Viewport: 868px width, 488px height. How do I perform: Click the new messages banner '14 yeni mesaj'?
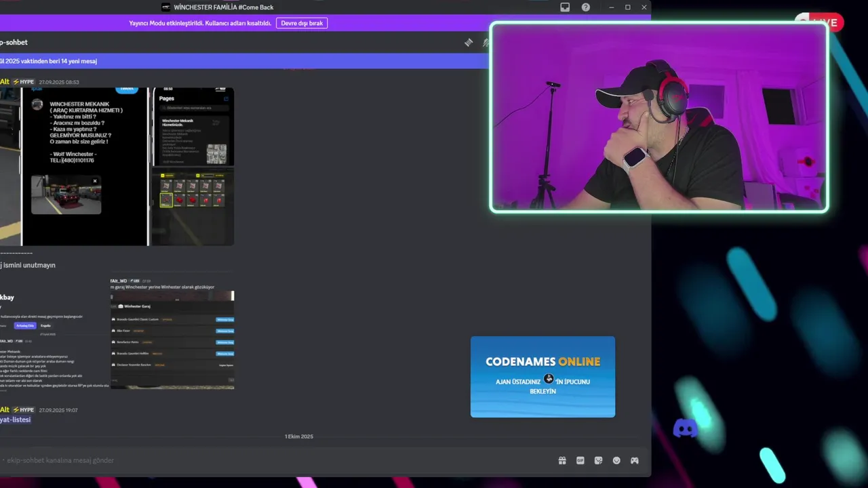[x=244, y=61]
